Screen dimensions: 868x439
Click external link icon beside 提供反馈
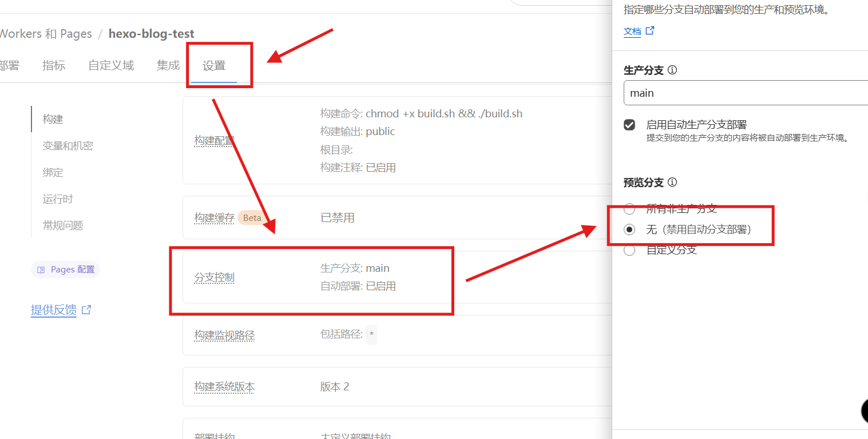click(86, 310)
